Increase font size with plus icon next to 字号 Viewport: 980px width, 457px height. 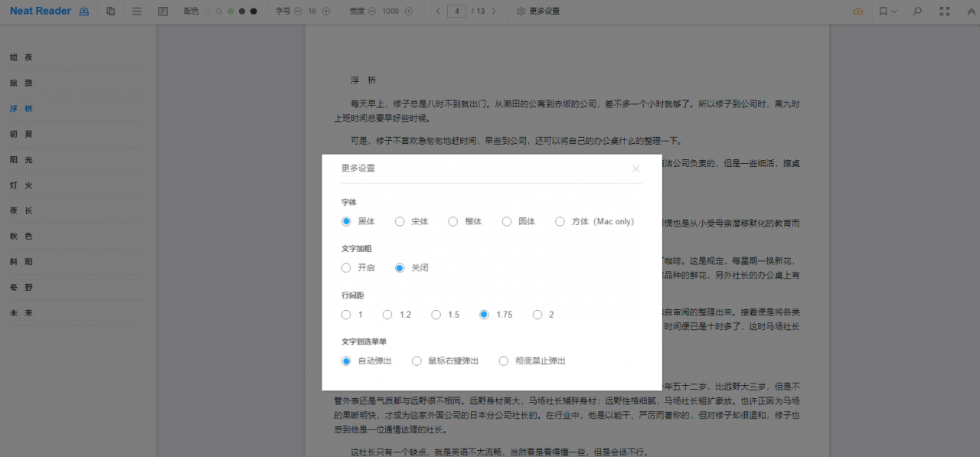click(326, 11)
